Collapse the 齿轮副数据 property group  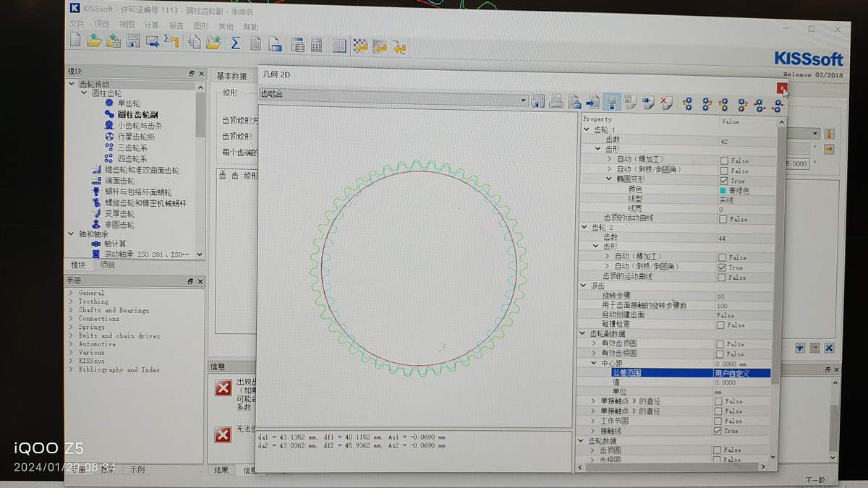pos(583,334)
